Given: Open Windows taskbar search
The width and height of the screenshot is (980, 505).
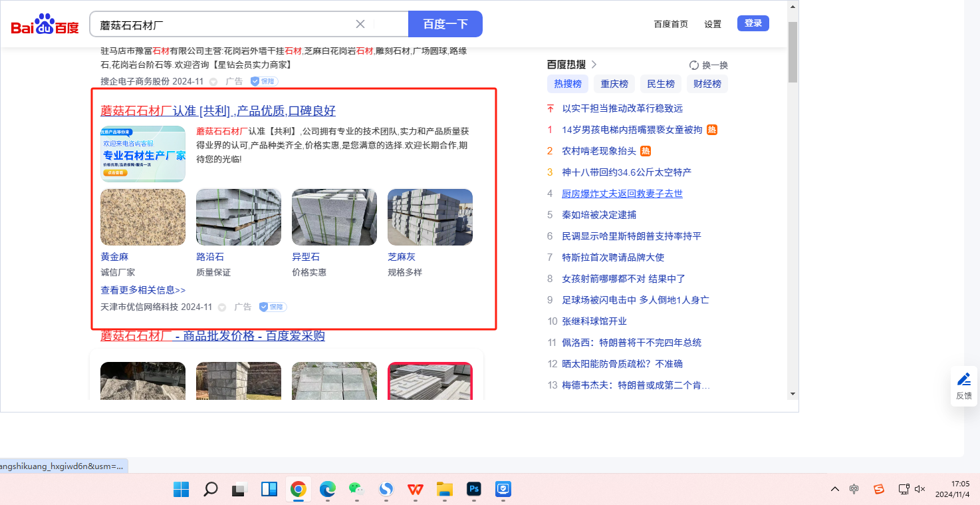Looking at the screenshot, I should point(210,490).
